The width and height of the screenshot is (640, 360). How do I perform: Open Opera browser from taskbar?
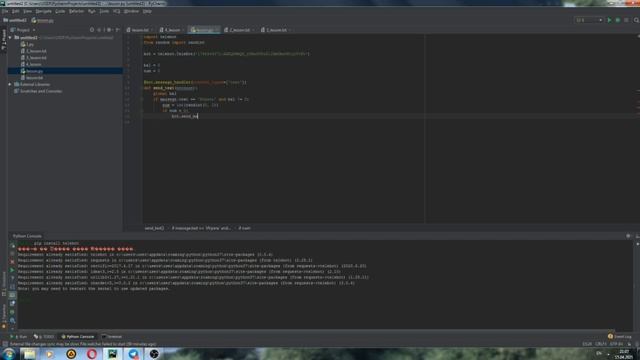click(x=92, y=354)
